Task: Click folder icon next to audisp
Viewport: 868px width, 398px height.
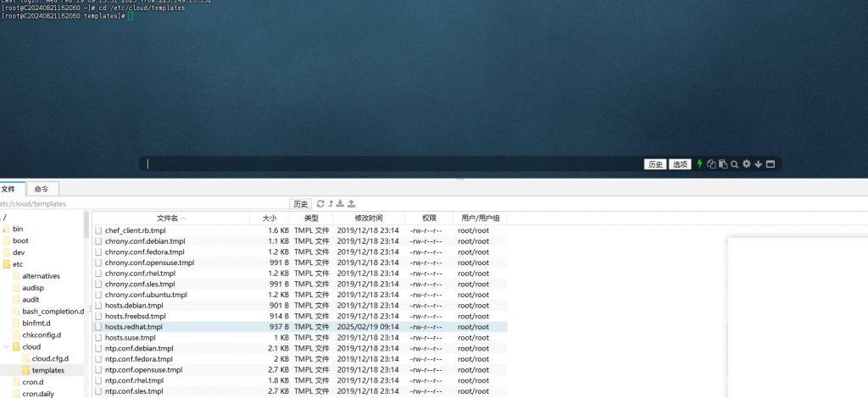Action: [16, 288]
